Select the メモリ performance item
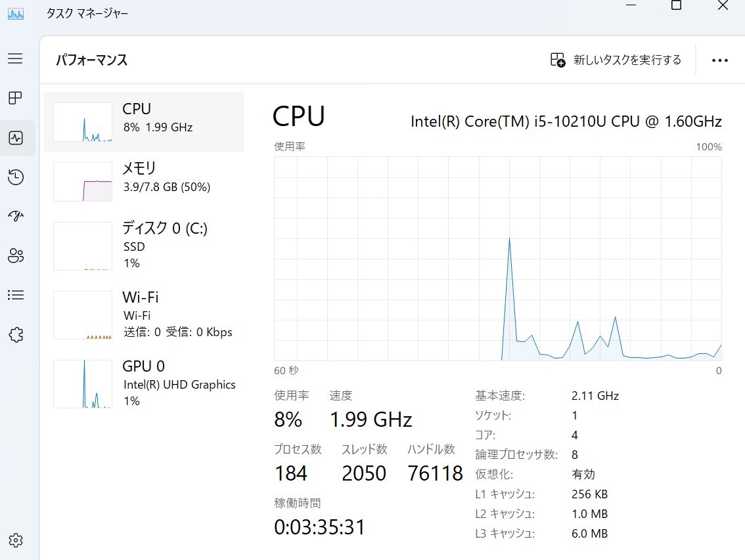 (x=143, y=181)
